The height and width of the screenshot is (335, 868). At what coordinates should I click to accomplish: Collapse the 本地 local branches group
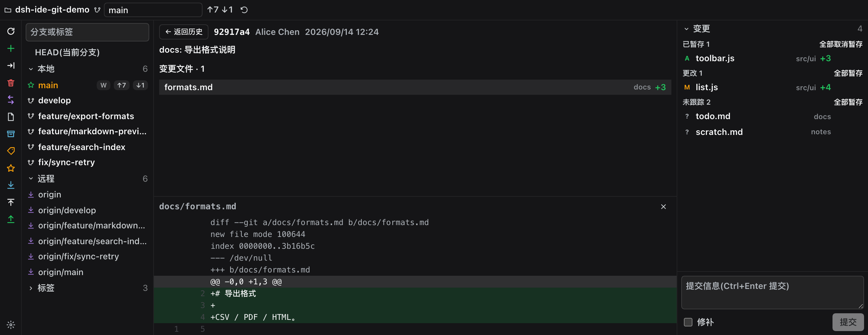point(31,69)
